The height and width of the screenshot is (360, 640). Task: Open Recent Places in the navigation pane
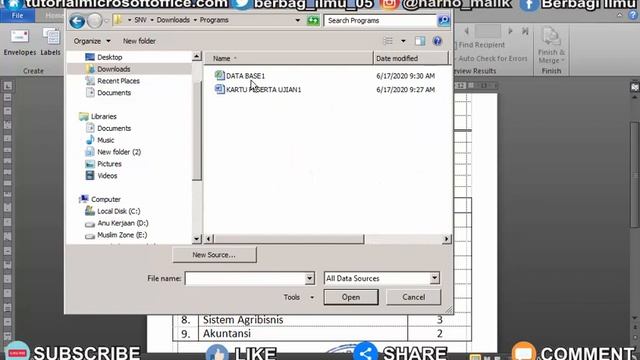(113, 81)
